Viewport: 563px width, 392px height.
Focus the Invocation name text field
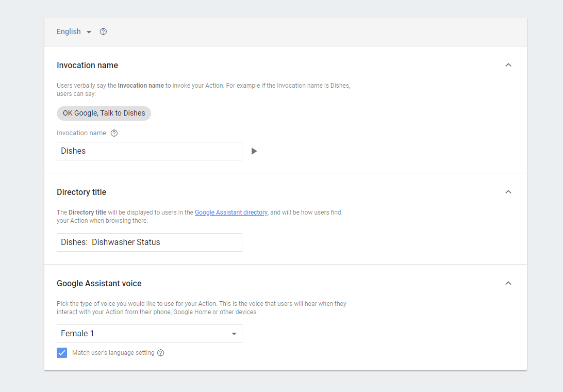[149, 151]
